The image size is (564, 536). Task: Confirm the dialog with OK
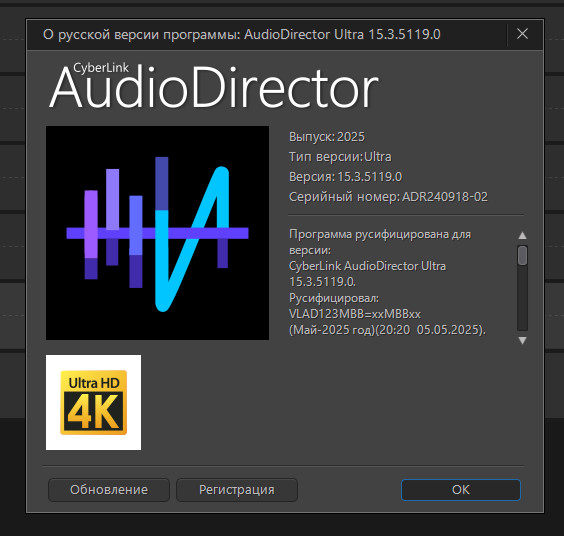[461, 490]
